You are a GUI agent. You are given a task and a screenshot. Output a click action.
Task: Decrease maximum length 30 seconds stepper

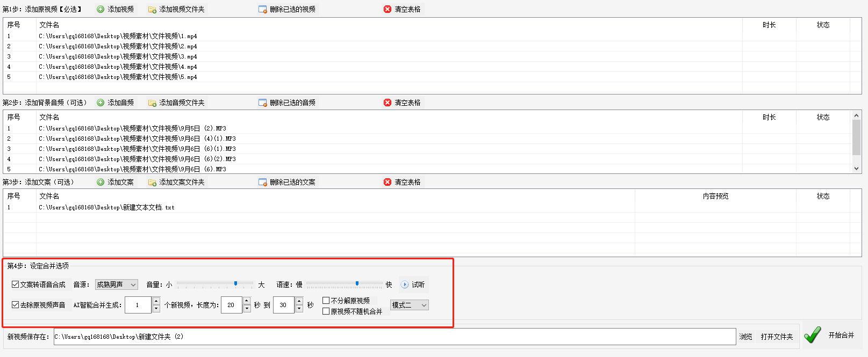click(299, 309)
